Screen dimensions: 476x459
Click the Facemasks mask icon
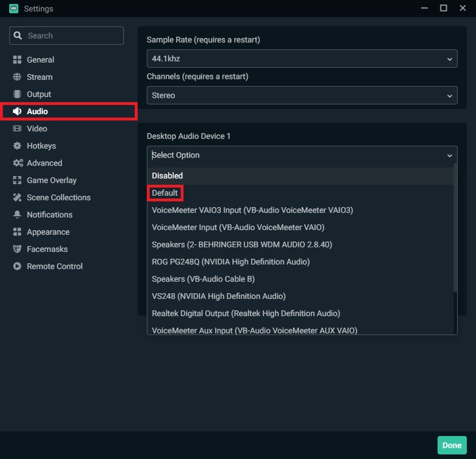tap(17, 249)
